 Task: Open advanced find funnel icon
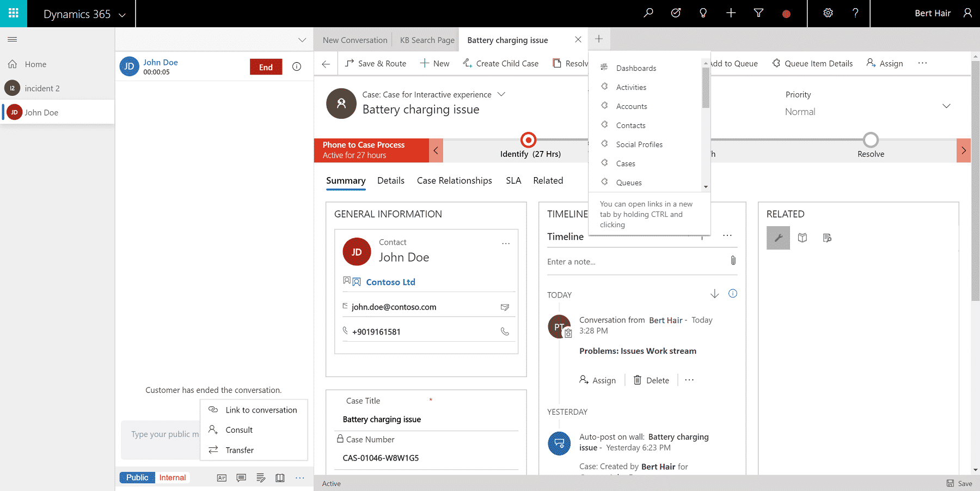[x=758, y=13]
